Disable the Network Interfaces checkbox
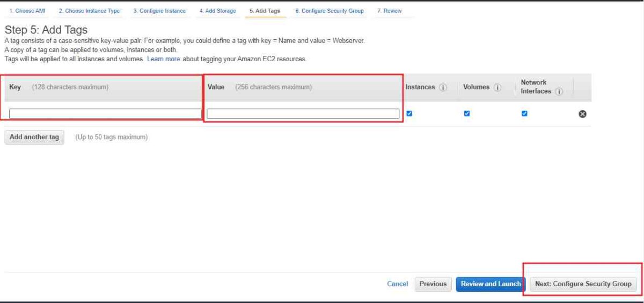 524,113
